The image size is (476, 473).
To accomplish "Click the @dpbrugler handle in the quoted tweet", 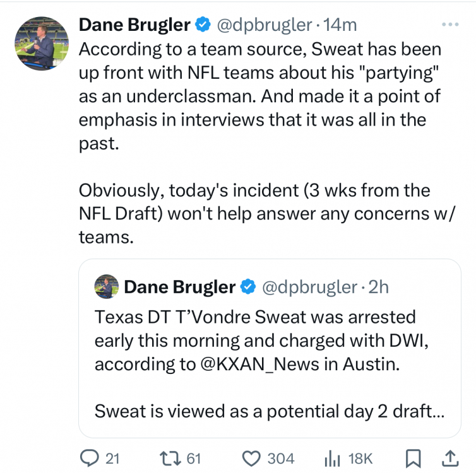I will [x=309, y=288].
